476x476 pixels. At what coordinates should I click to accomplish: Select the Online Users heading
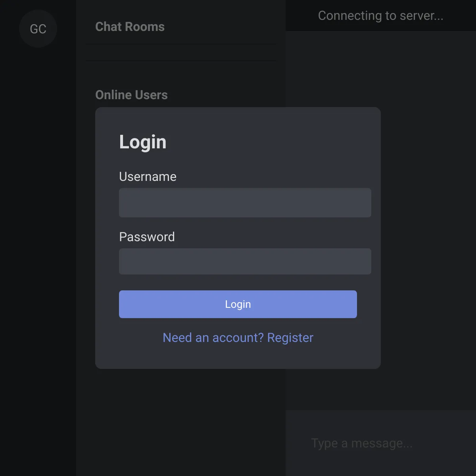131,95
